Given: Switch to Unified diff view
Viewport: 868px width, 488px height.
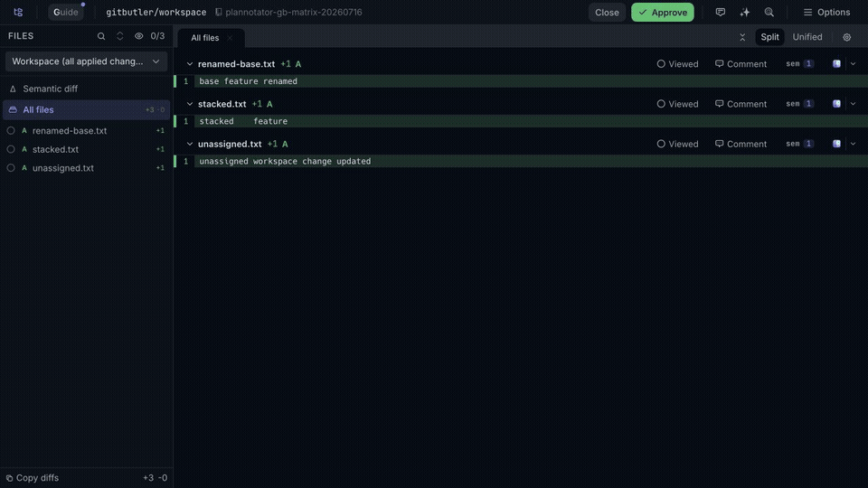Looking at the screenshot, I should click(807, 37).
